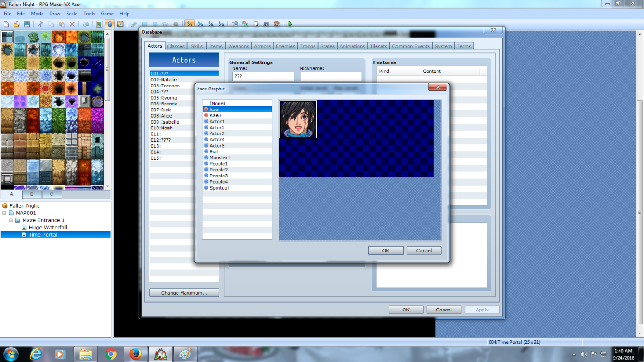The width and height of the screenshot is (644, 362).
Task: Open the Sound Test toolbar icon
Action: coord(266,24)
